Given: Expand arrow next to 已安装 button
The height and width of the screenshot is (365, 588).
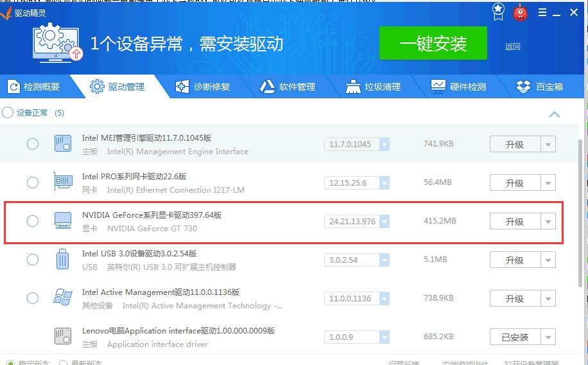Looking at the screenshot, I should coord(548,337).
